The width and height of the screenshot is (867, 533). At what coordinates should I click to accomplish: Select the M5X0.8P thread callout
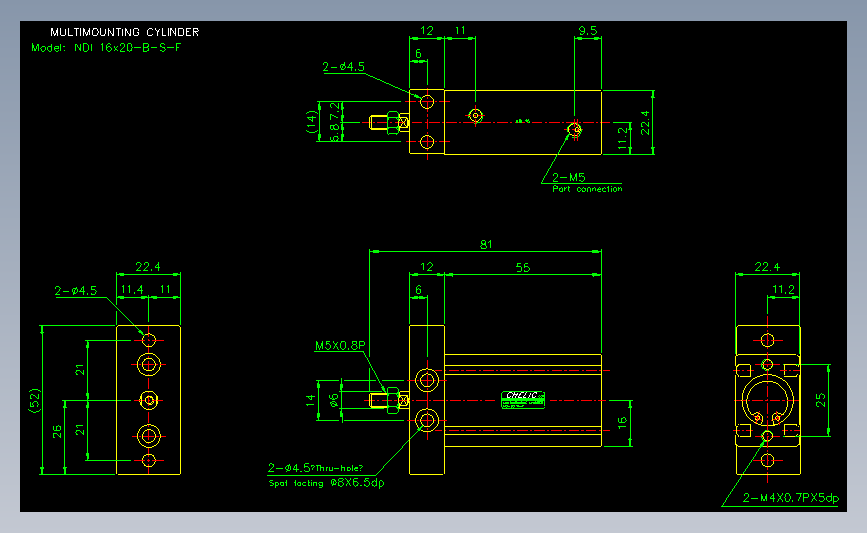(340, 346)
